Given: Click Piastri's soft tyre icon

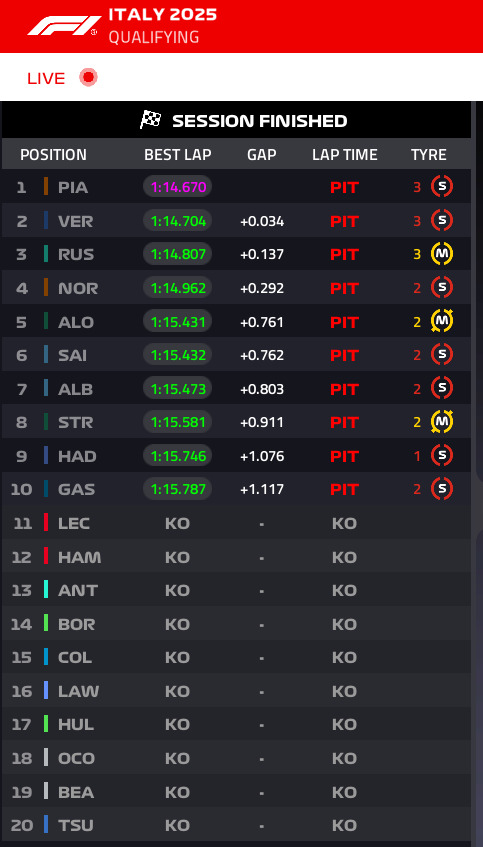Looking at the screenshot, I should tap(441, 187).
